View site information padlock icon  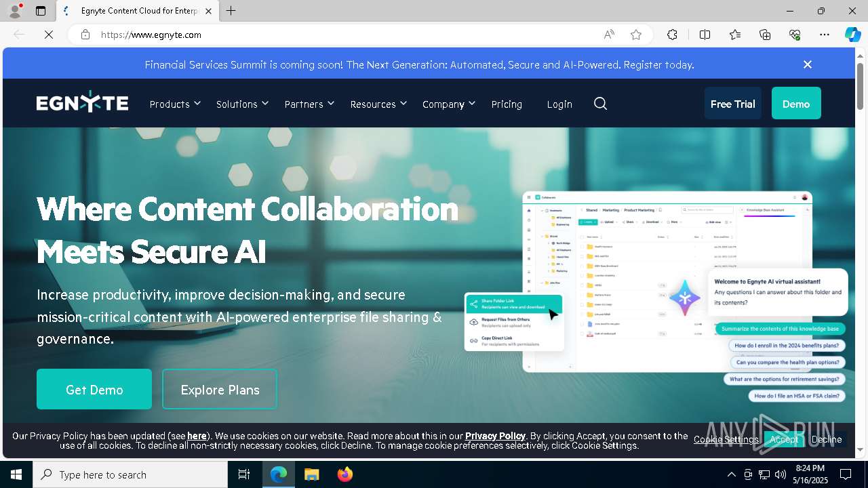coord(85,35)
